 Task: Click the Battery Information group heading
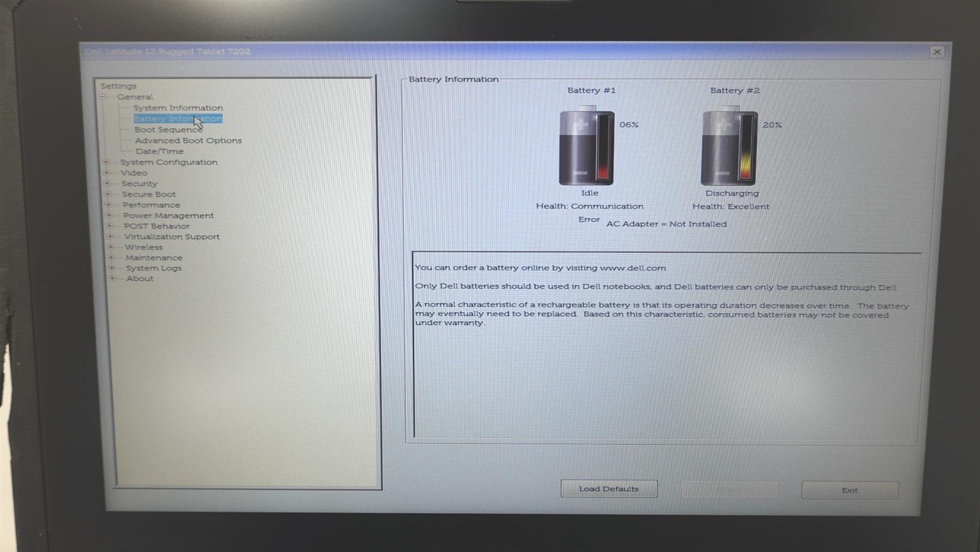click(x=454, y=80)
